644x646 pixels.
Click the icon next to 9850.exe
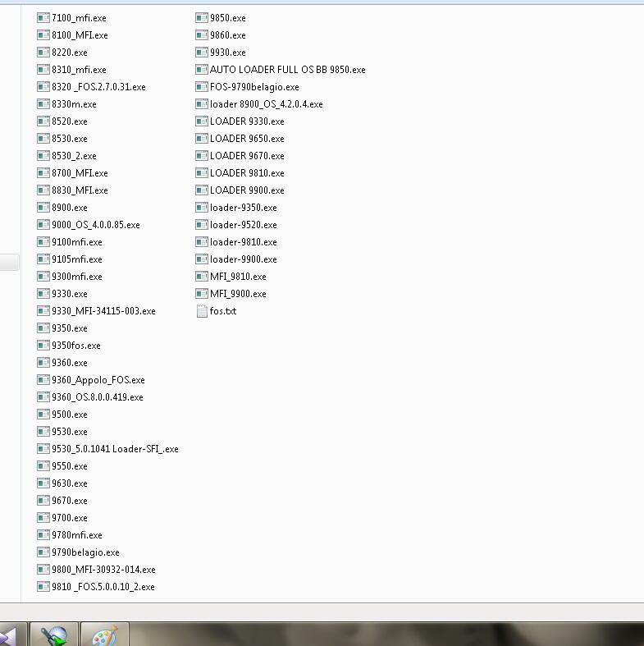point(201,18)
